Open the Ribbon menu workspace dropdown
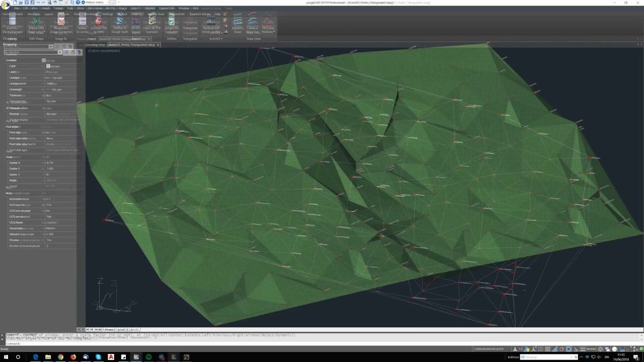644x362 pixels. tap(96, 3)
